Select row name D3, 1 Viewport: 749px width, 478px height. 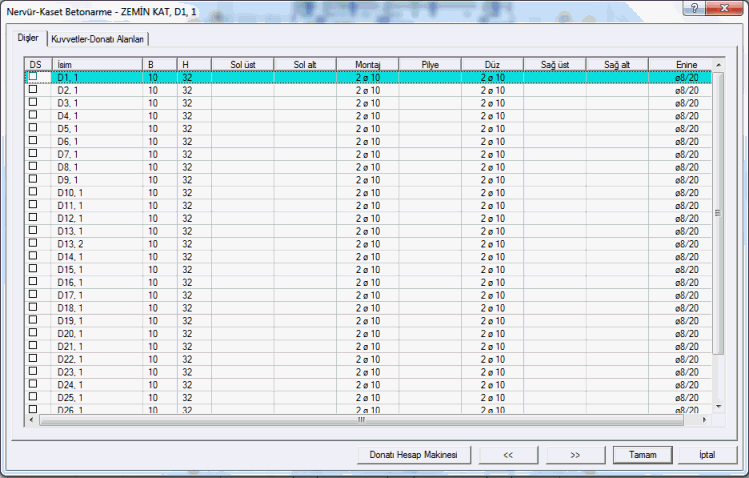point(68,103)
